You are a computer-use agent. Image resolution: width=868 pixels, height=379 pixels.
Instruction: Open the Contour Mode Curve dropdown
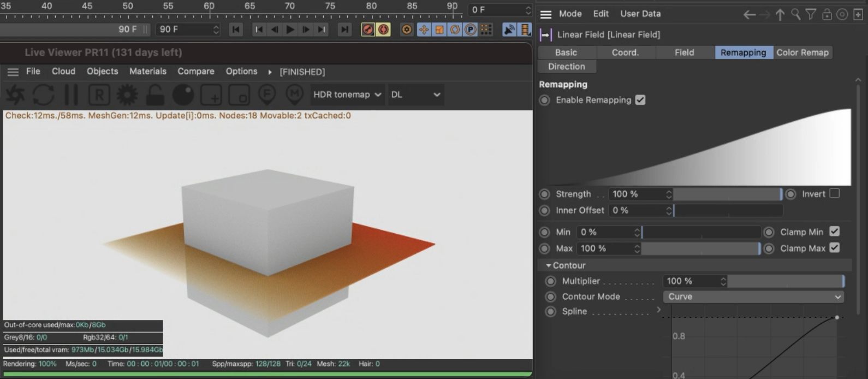pyautogui.click(x=753, y=297)
